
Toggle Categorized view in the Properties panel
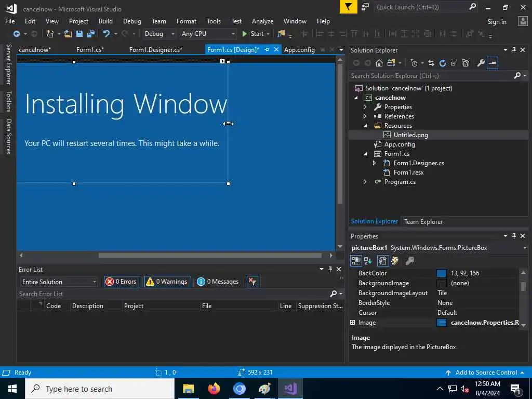[x=355, y=261]
